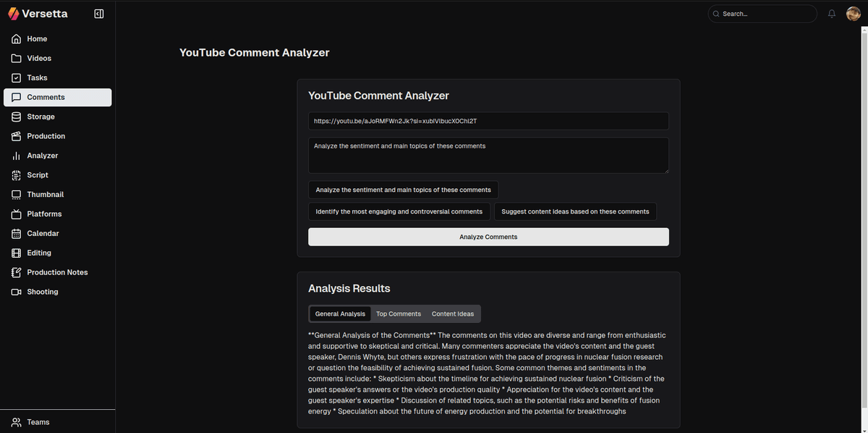This screenshot has height=433, width=868.
Task: Choose 'Identify the most engaging and controversial comments' preset
Action: (399, 211)
